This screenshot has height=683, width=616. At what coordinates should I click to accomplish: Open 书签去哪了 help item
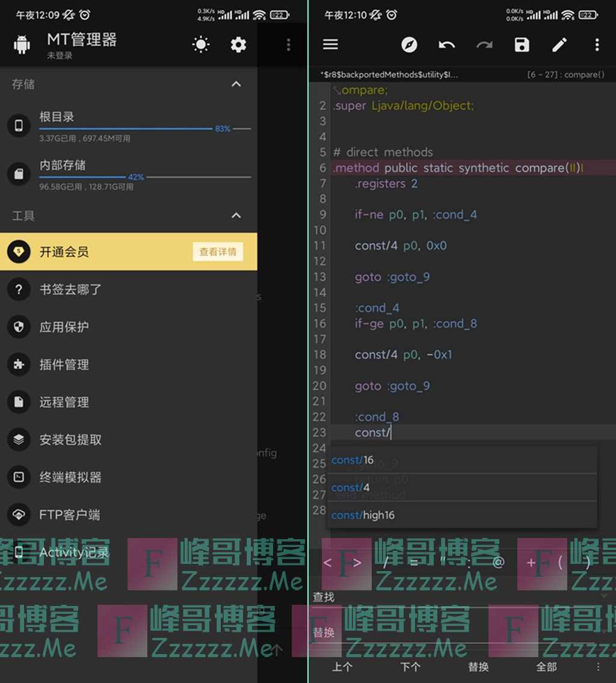point(128,289)
